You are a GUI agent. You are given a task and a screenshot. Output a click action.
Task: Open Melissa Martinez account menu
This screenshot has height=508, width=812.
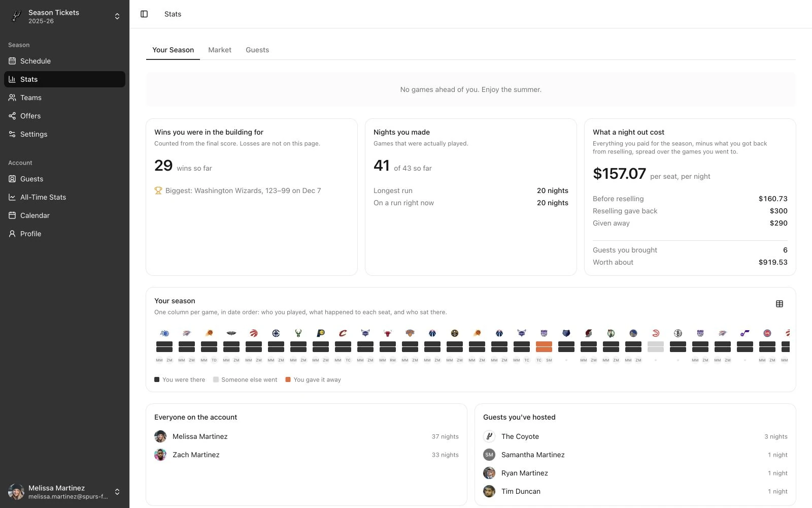tap(64, 492)
